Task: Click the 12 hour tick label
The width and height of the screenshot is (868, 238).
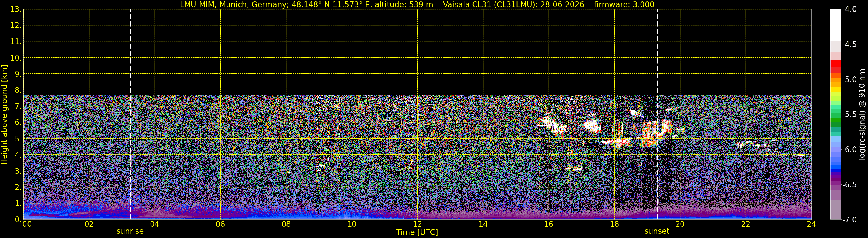Action: (417, 224)
